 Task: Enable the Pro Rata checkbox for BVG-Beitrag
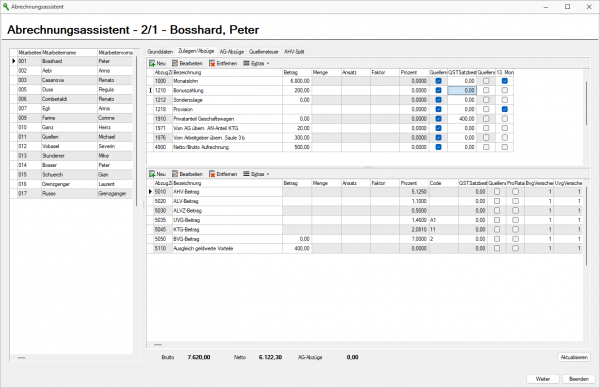click(515, 239)
